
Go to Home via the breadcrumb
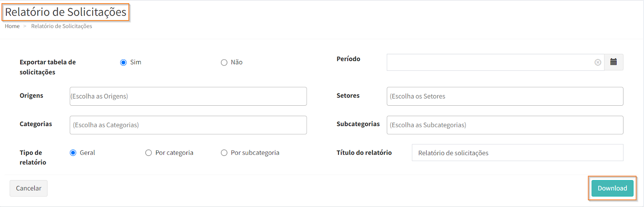click(x=12, y=26)
